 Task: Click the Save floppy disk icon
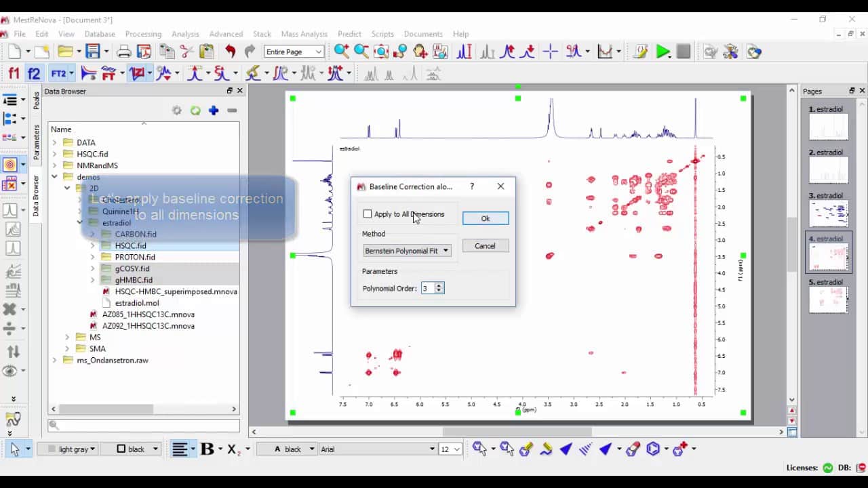click(93, 52)
